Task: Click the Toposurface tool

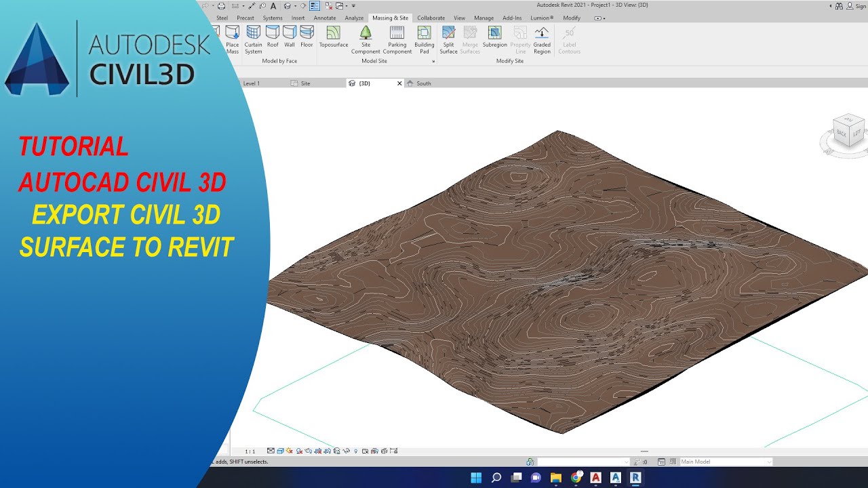Action: 334,37
